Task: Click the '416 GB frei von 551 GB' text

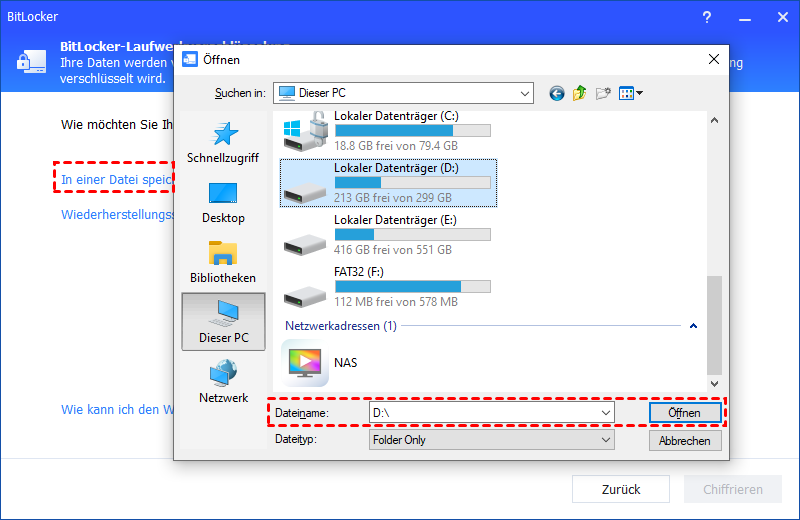Action: (x=393, y=250)
